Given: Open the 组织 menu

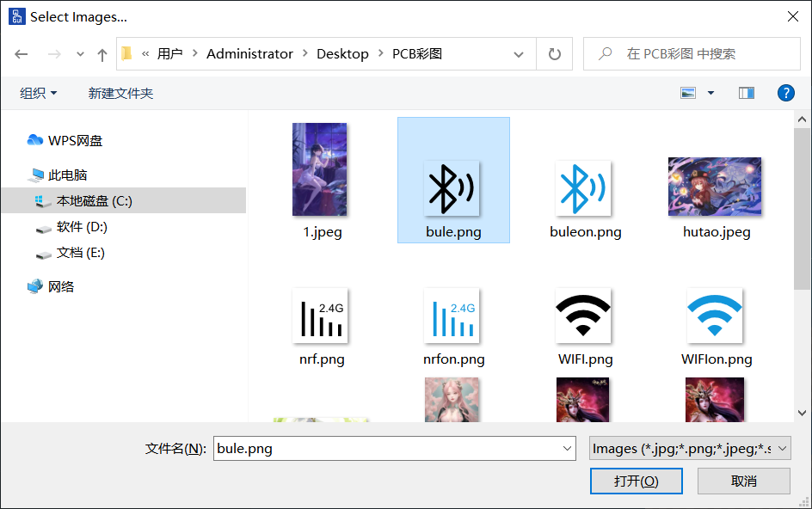Looking at the screenshot, I should tap(39, 93).
